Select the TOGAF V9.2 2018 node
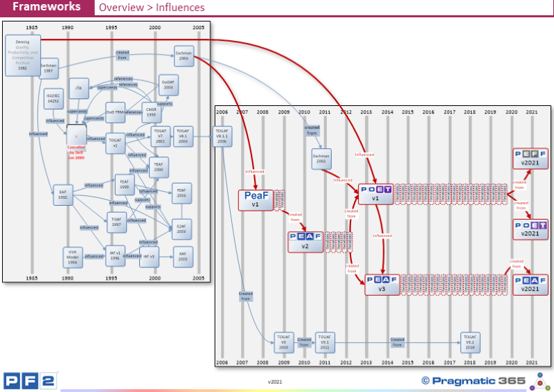554x392 pixels. [470, 342]
